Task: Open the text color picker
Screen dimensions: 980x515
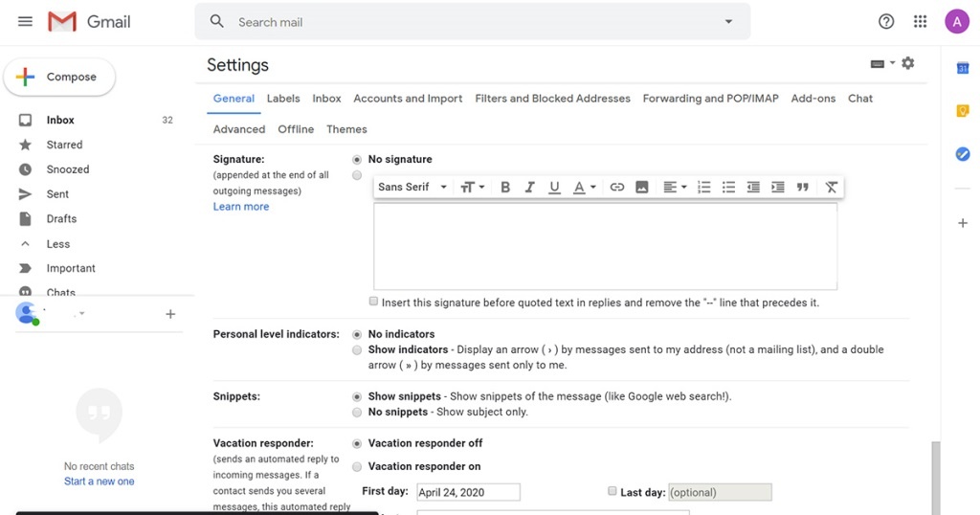Action: coord(584,188)
